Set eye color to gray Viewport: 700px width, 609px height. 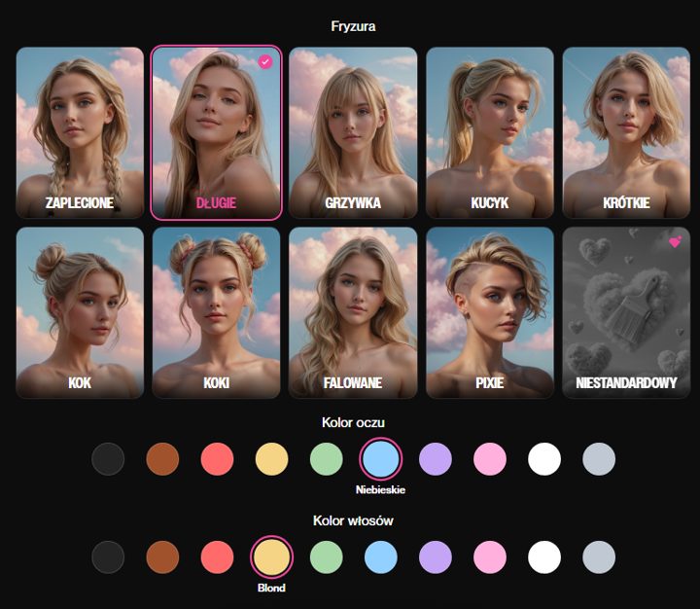coord(599,459)
